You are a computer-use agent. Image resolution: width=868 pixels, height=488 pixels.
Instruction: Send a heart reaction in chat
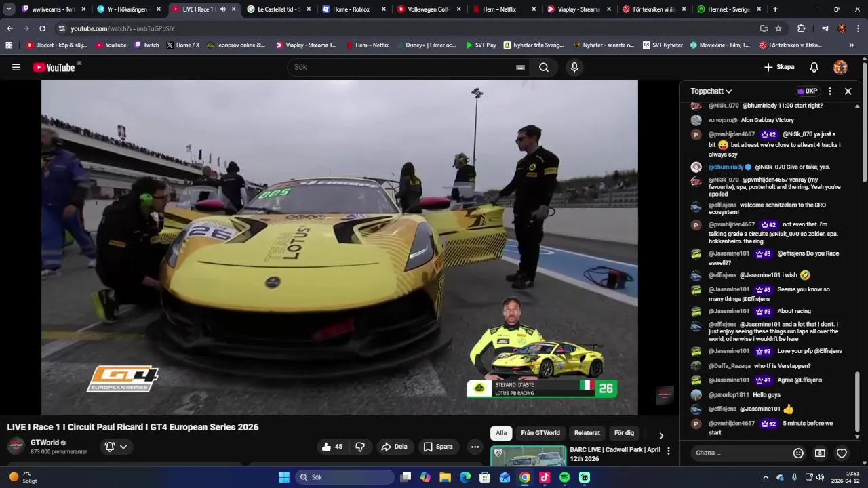(x=842, y=453)
